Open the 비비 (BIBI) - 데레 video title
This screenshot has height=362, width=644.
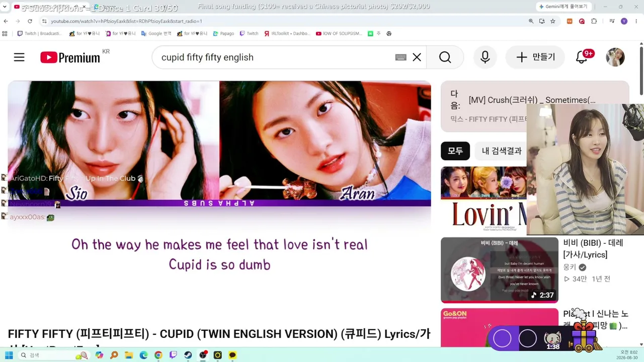[593, 249]
